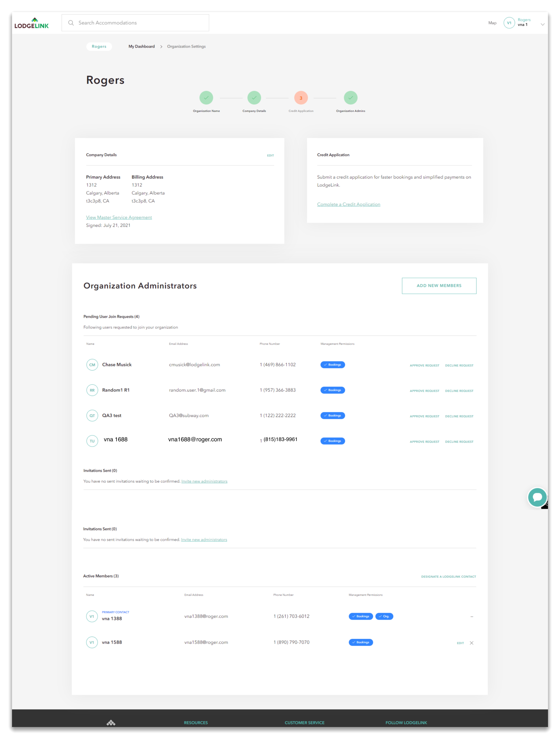
Task: Click Primary Contact label for vna 1388
Action: point(116,612)
